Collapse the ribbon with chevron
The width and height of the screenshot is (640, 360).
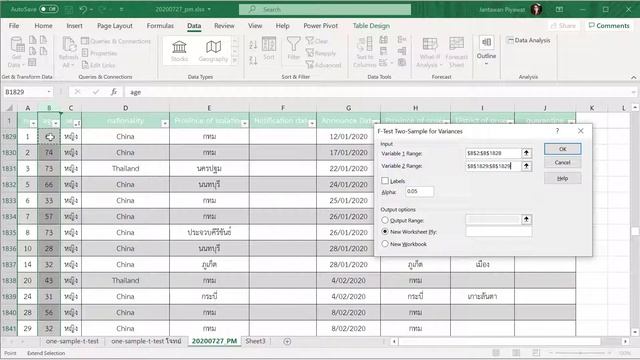633,77
